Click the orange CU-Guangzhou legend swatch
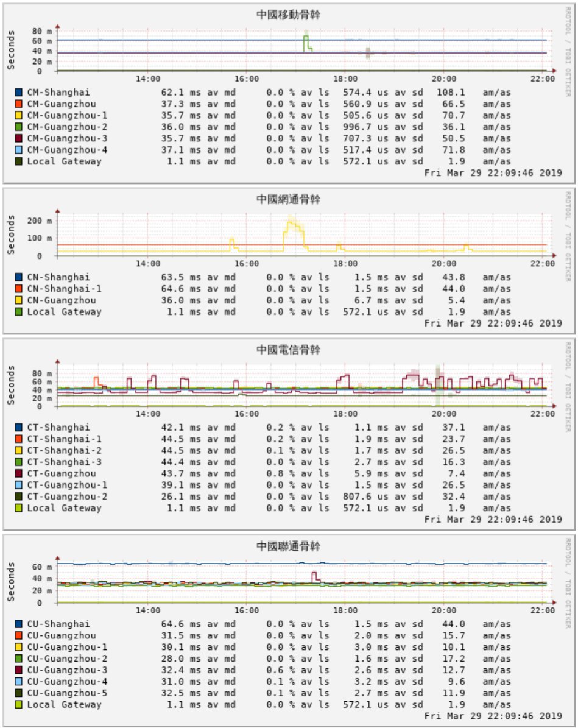Screen dimensions: 578x728 tap(18, 635)
